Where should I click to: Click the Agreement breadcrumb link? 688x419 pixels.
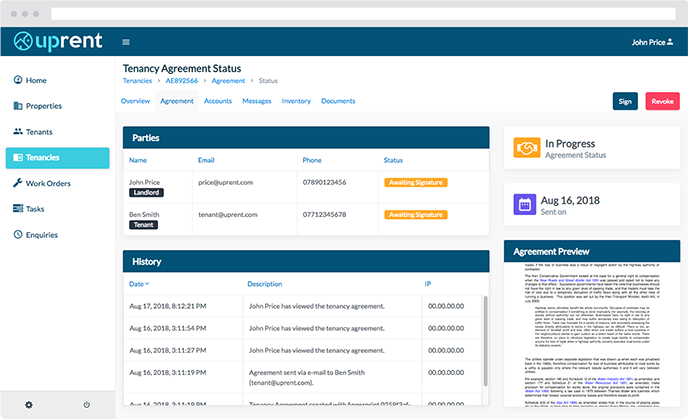click(x=228, y=81)
